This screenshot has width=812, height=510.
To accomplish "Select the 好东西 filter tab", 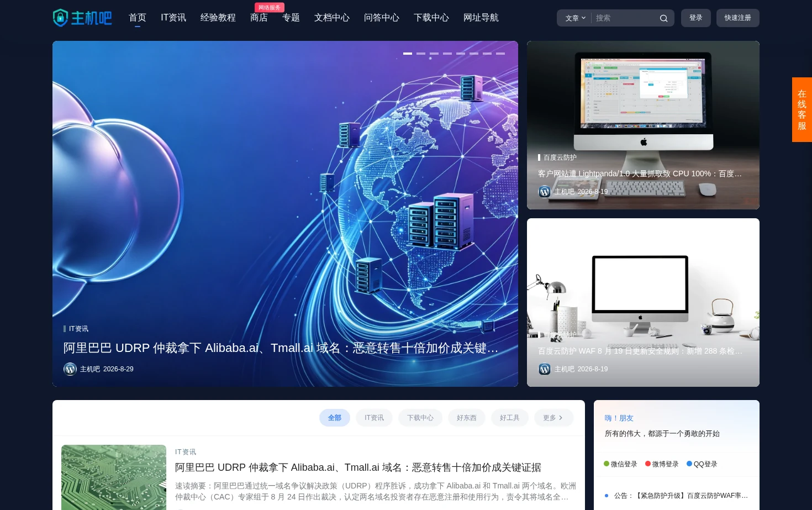I will (x=467, y=418).
